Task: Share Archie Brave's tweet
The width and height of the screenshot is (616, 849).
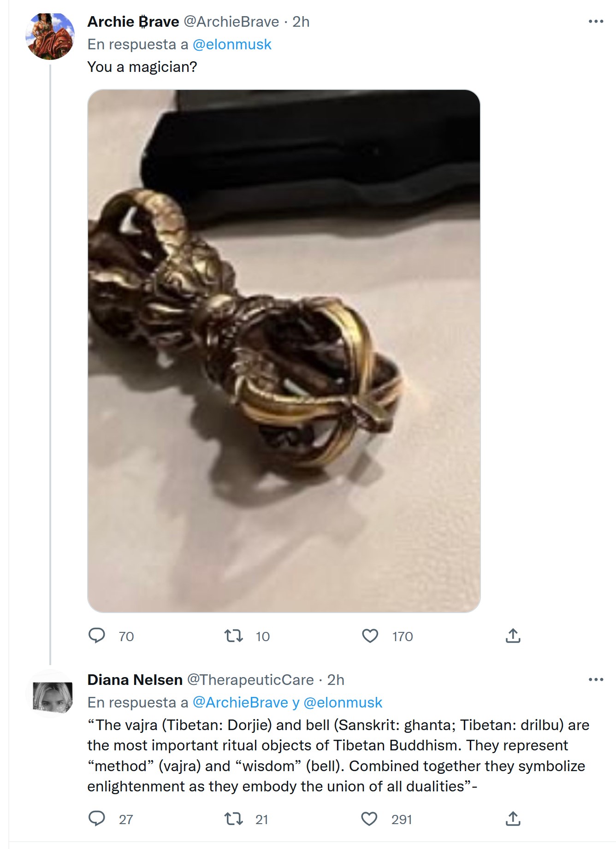Action: pos(513,636)
